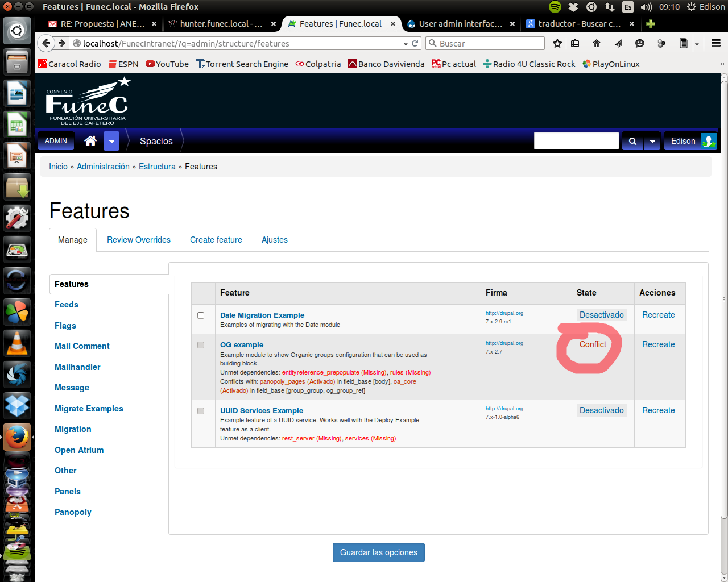Click the Guardar las opciones button

(378, 552)
